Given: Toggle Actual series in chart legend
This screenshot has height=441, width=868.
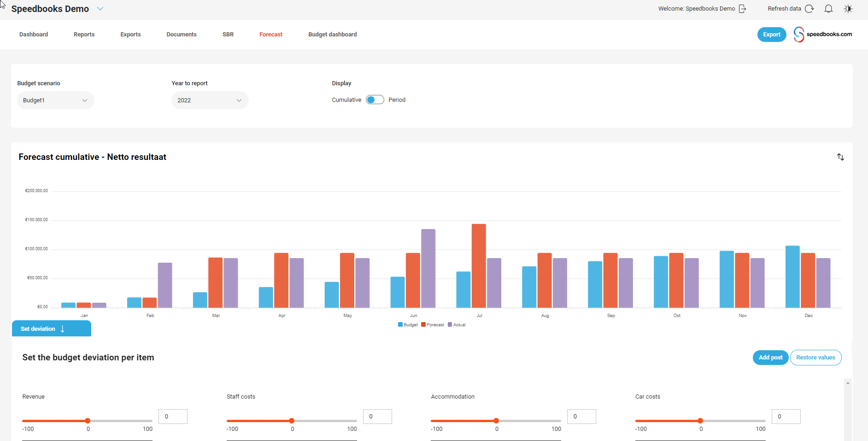Looking at the screenshot, I should click(457, 325).
